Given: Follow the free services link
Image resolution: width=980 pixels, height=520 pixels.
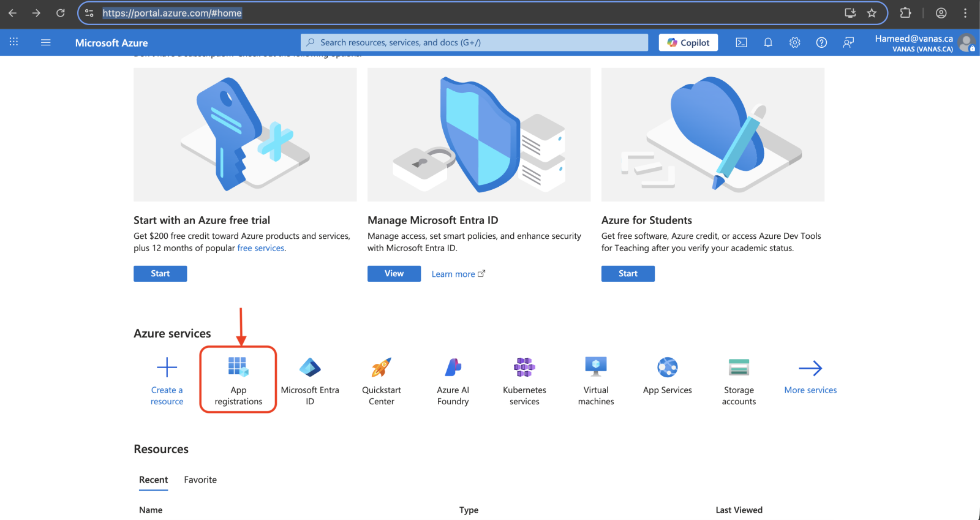Looking at the screenshot, I should (x=261, y=248).
